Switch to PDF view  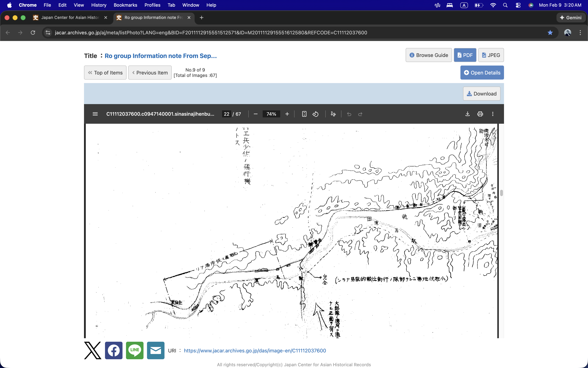point(465,55)
